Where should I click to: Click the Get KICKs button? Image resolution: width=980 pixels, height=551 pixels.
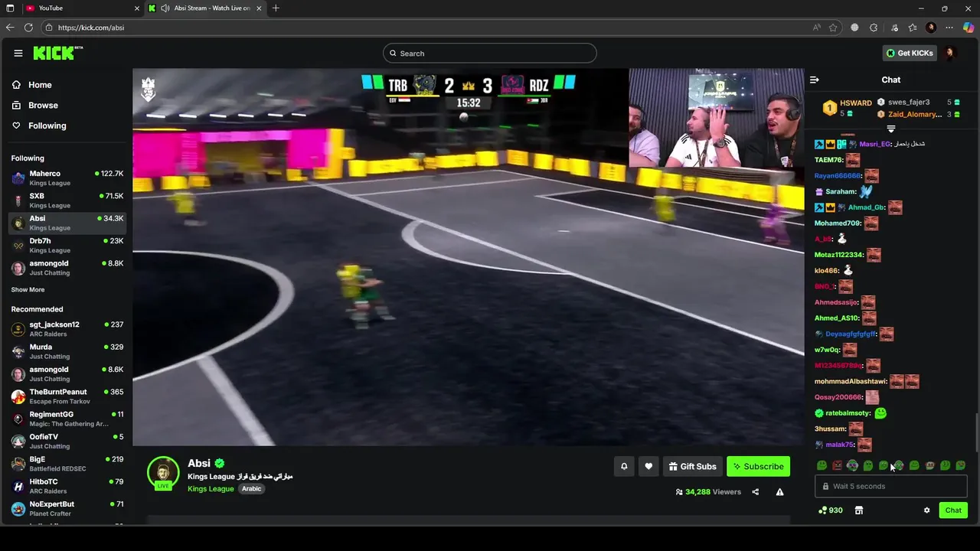tap(910, 53)
